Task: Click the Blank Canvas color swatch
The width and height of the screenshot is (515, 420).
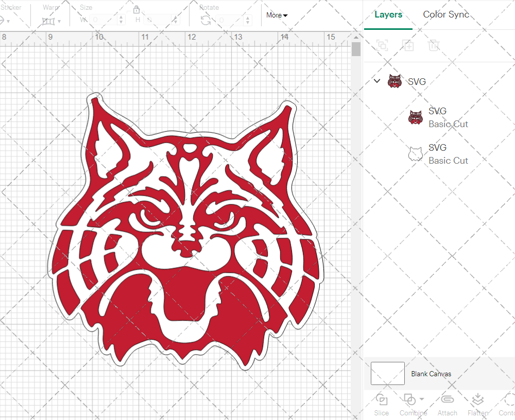Action: 387,374
